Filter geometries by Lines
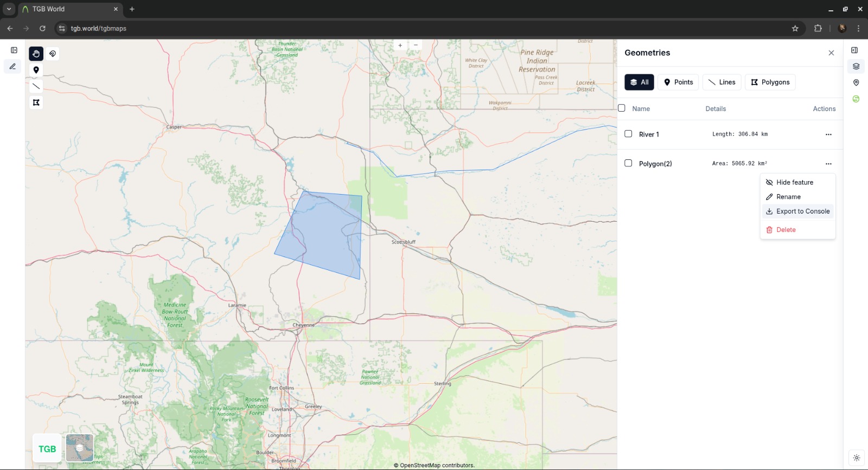The image size is (868, 470). click(x=722, y=82)
